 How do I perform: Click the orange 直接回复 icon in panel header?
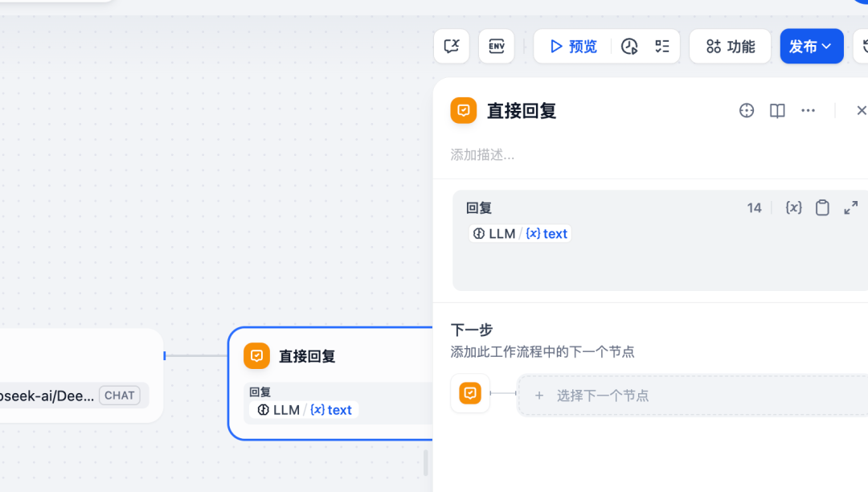464,110
